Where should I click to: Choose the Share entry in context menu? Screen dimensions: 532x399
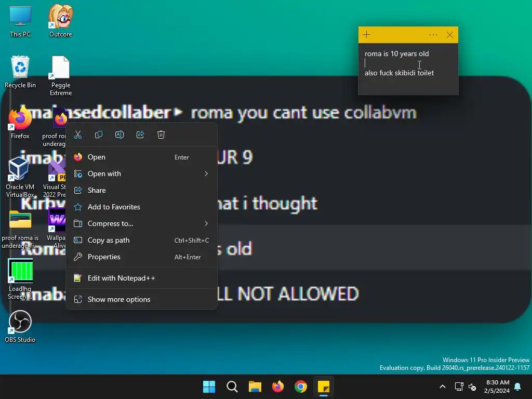click(x=141, y=190)
